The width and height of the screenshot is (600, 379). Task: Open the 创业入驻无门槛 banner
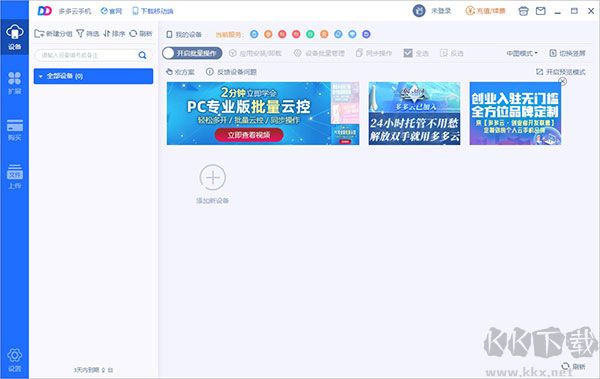(x=515, y=113)
